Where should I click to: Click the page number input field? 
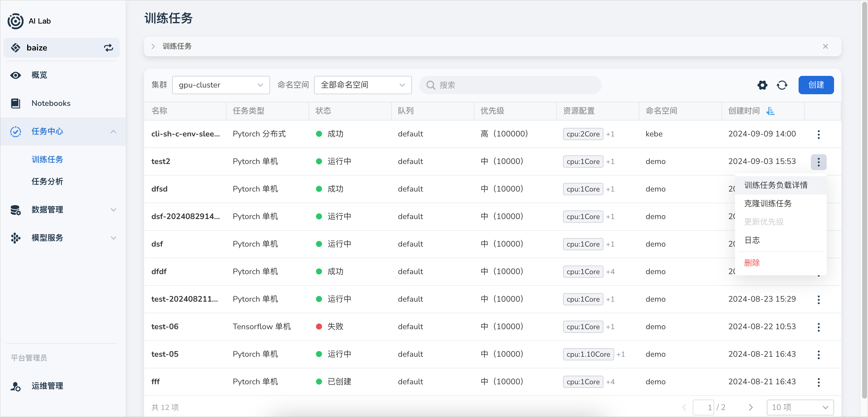(x=703, y=407)
